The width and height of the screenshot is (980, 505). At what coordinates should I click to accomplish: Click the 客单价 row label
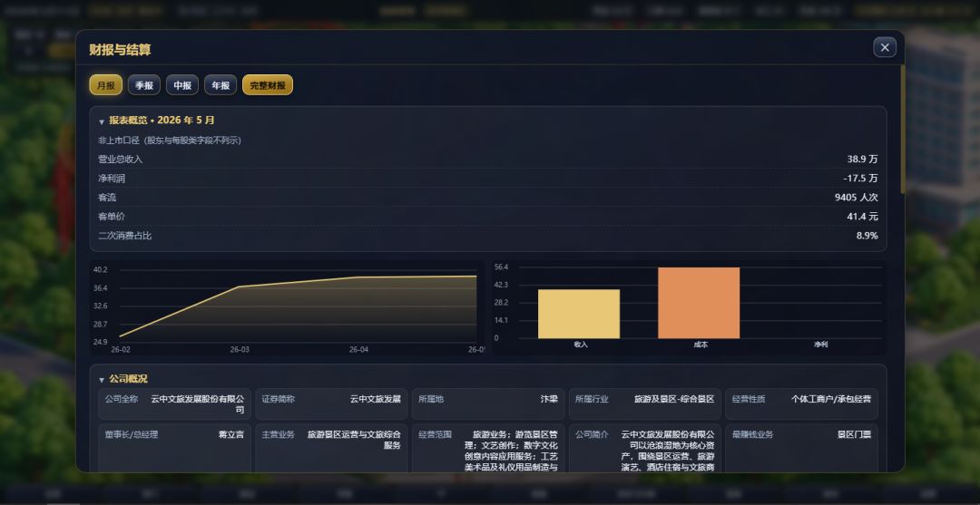click(x=112, y=217)
